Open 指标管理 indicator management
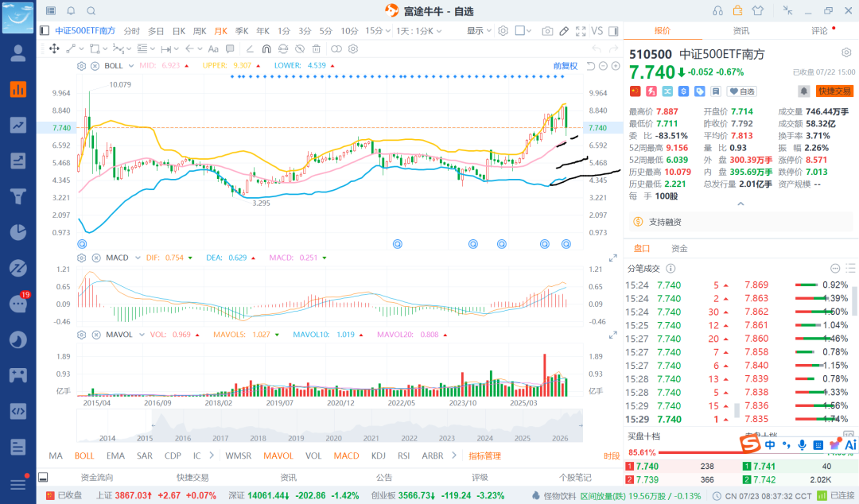The height and width of the screenshot is (504, 859). pyautogui.click(x=484, y=456)
